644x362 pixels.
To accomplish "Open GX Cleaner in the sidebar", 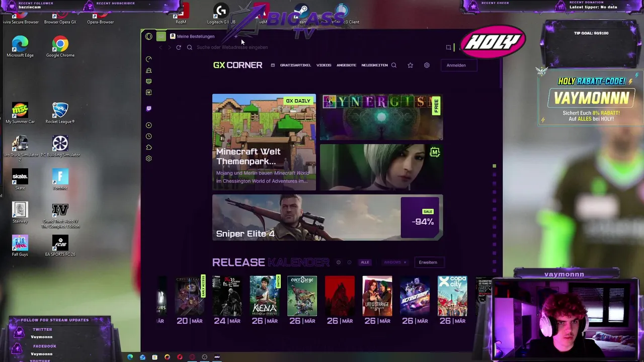I will coord(149,70).
